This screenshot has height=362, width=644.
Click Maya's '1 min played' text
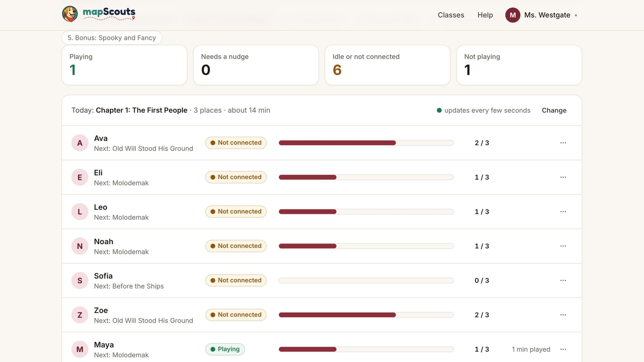(531, 349)
